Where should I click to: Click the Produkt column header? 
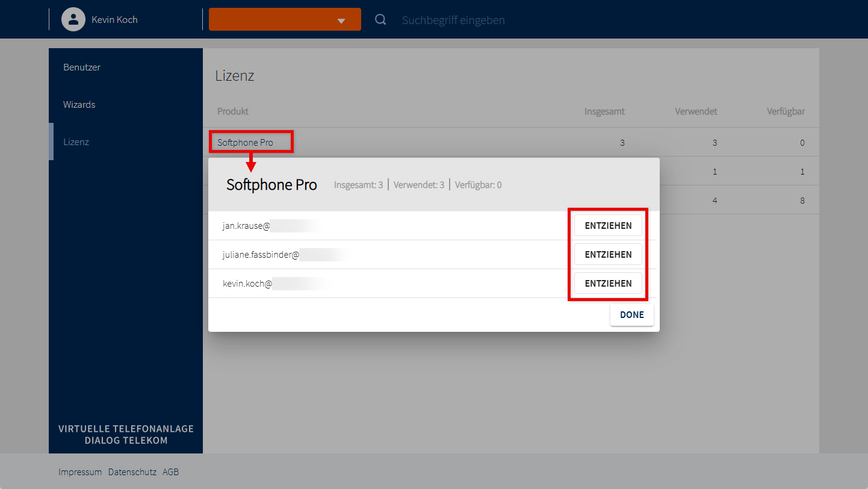coord(233,111)
